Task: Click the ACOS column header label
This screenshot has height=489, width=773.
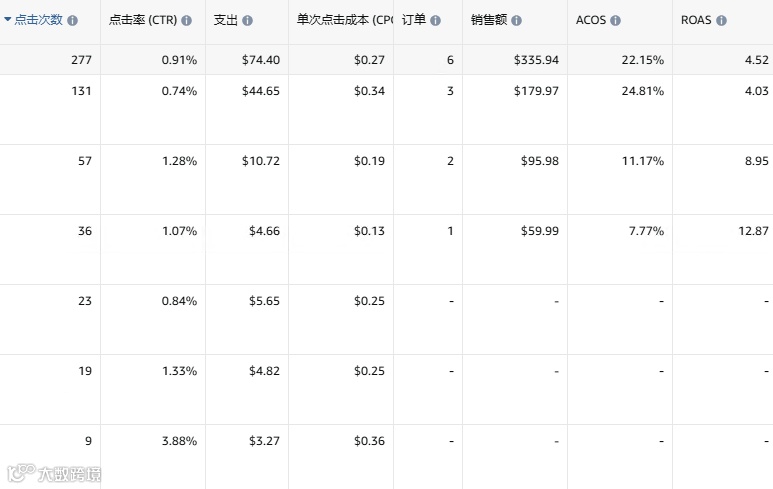Action: click(591, 20)
